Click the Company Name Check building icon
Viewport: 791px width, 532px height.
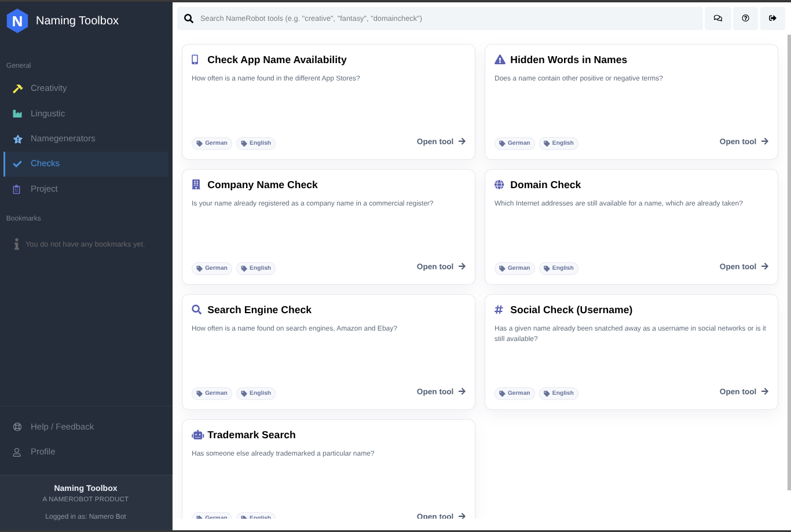(x=196, y=185)
